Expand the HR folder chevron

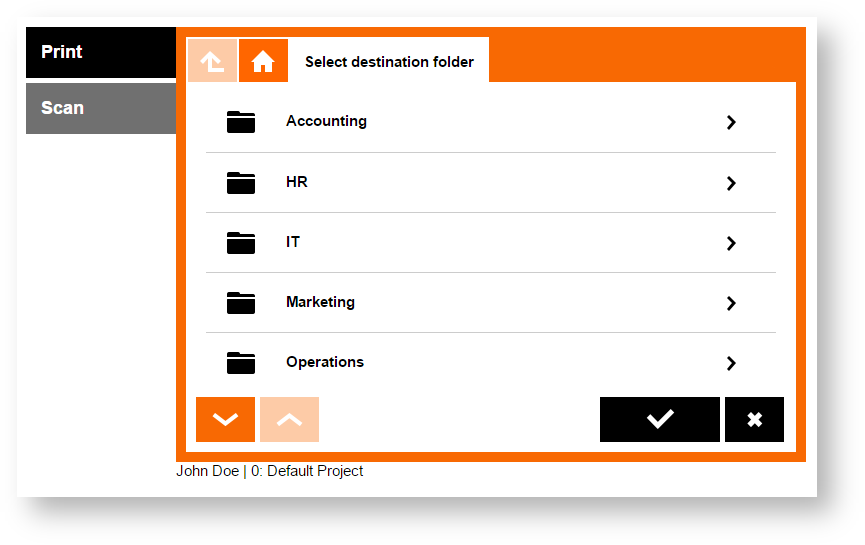pos(731,184)
